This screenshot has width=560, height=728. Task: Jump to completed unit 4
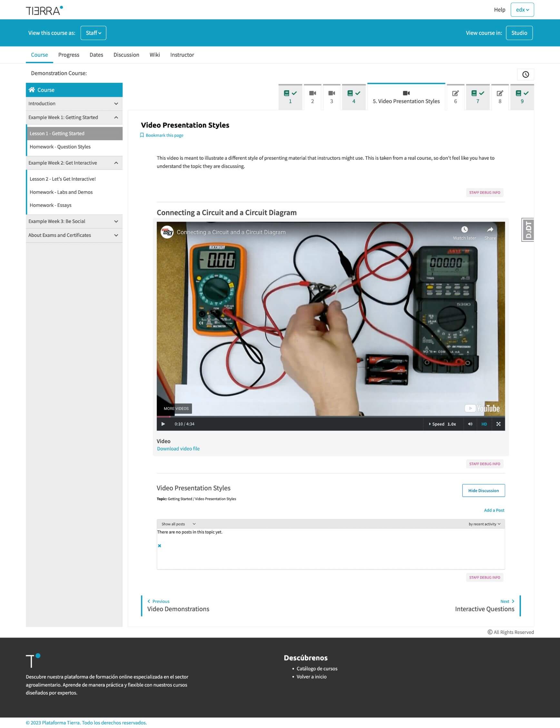click(354, 97)
